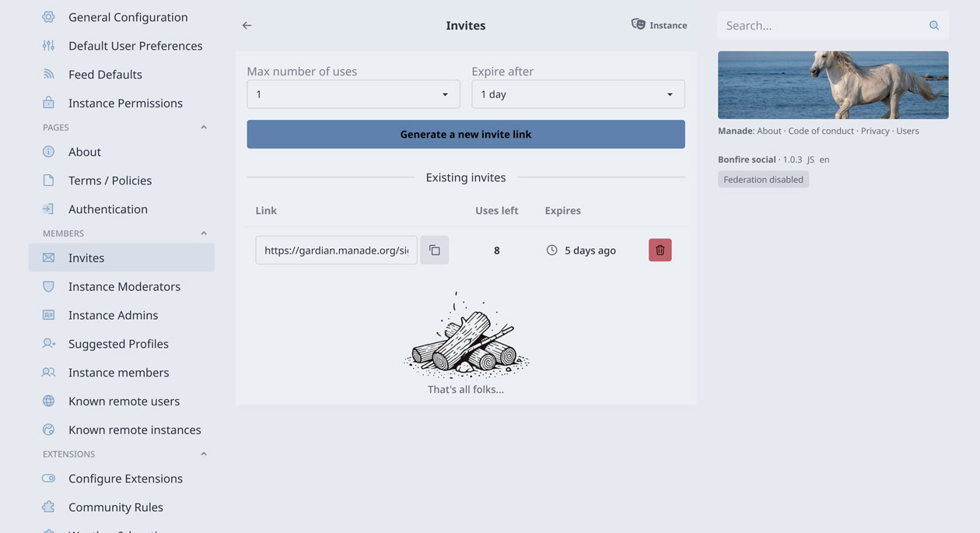Click the Authentication sign-in icon

click(x=48, y=209)
